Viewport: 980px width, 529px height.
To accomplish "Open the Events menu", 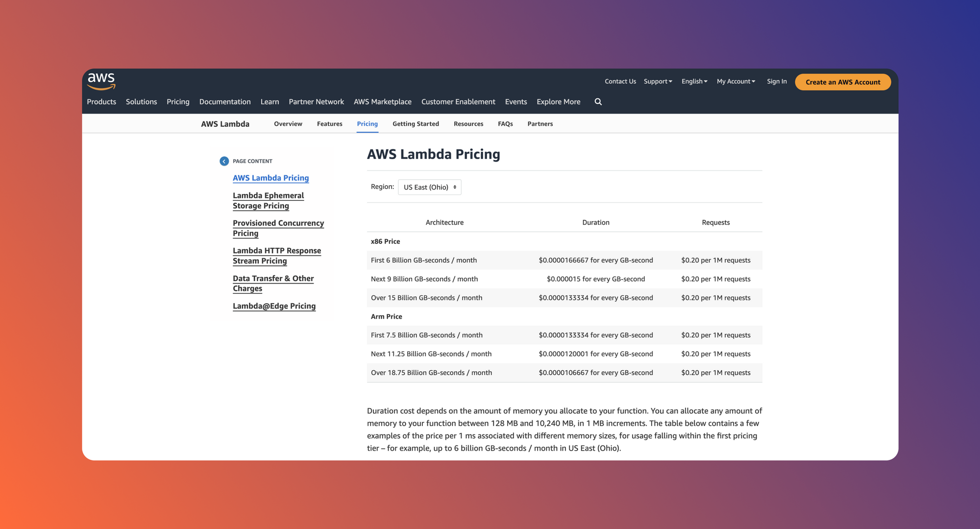I will pyautogui.click(x=516, y=102).
